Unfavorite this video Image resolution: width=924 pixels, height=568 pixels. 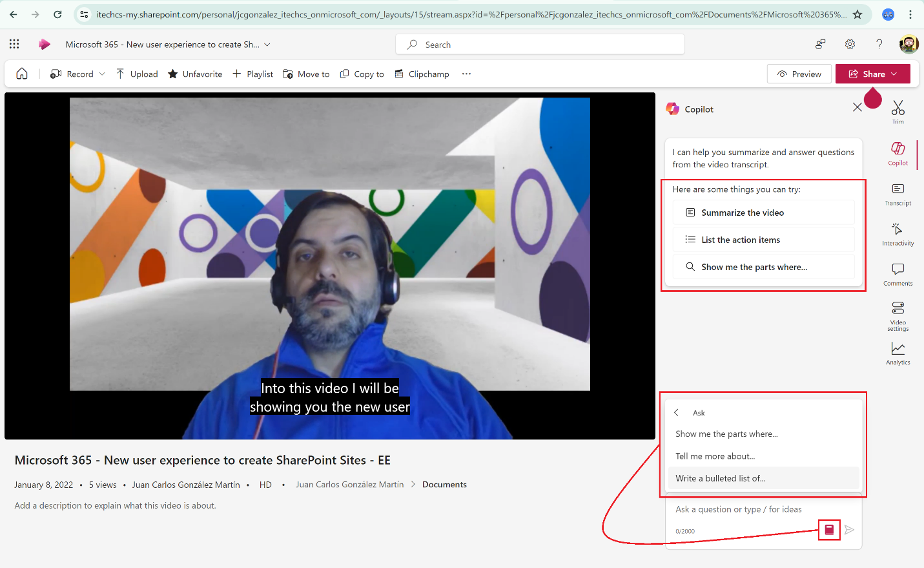[194, 74]
